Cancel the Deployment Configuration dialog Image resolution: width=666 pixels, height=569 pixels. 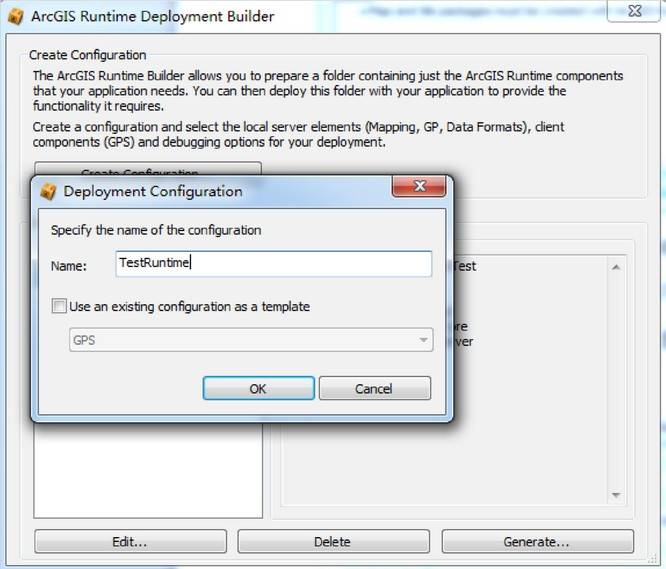(375, 388)
